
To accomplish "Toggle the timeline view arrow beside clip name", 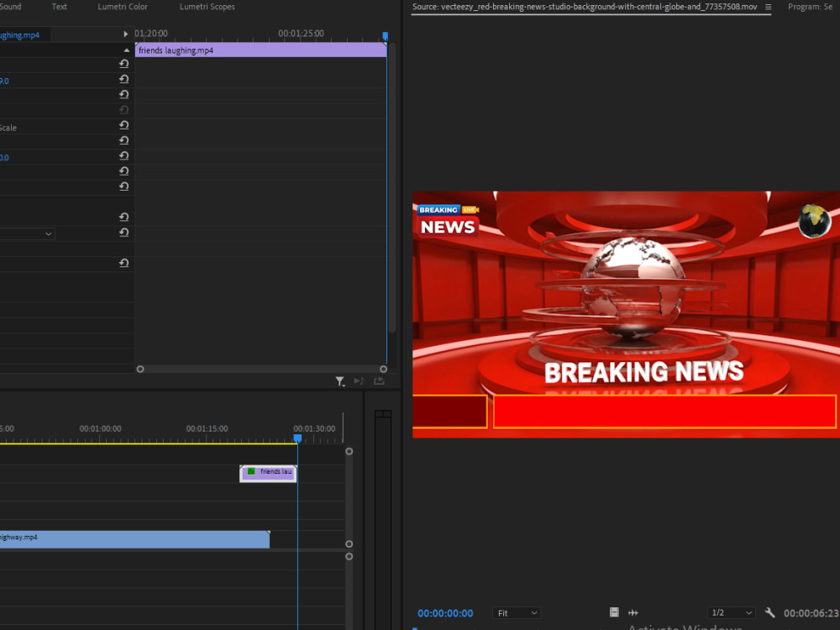I will point(126,34).
